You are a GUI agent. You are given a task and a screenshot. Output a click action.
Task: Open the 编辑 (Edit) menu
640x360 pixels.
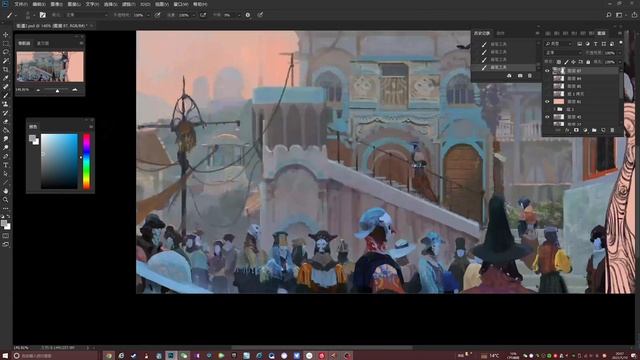point(39,4)
